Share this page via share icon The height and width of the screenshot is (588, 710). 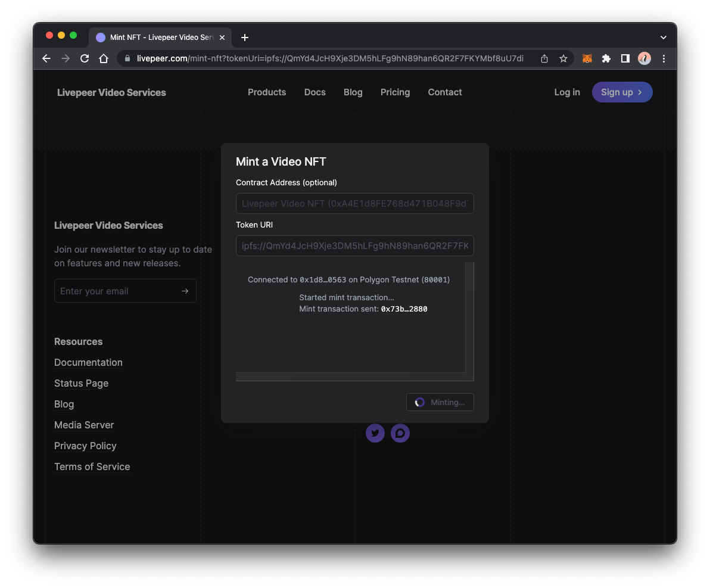(x=544, y=58)
